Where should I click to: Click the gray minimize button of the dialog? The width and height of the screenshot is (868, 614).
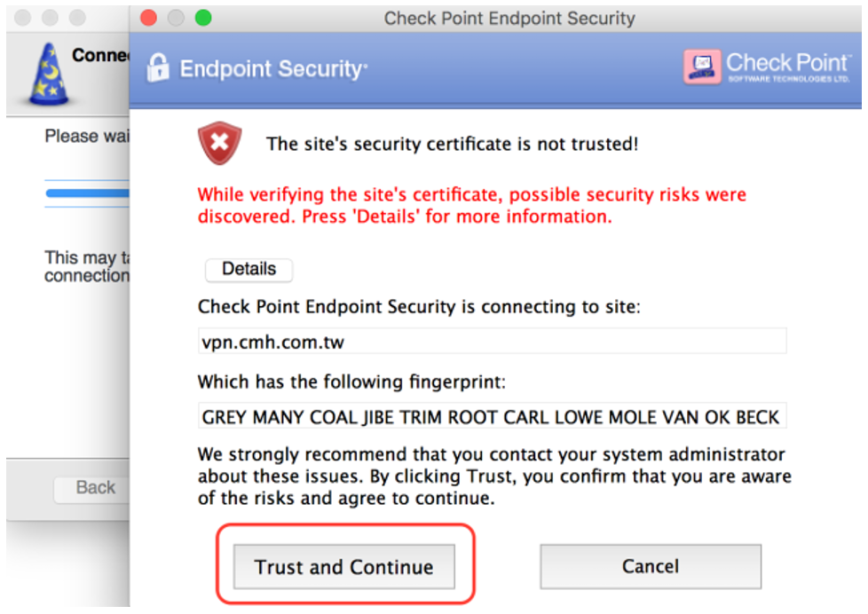click(x=176, y=18)
